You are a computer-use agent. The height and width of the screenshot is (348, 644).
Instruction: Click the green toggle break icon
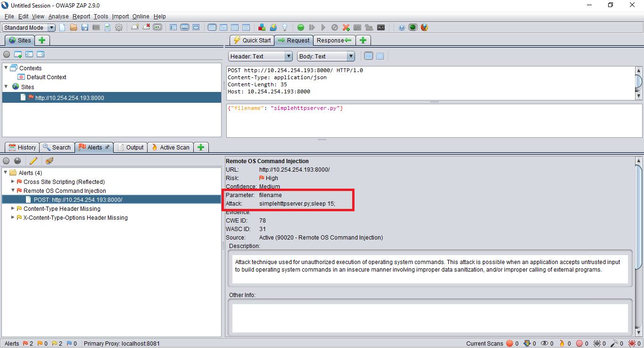tap(300, 27)
